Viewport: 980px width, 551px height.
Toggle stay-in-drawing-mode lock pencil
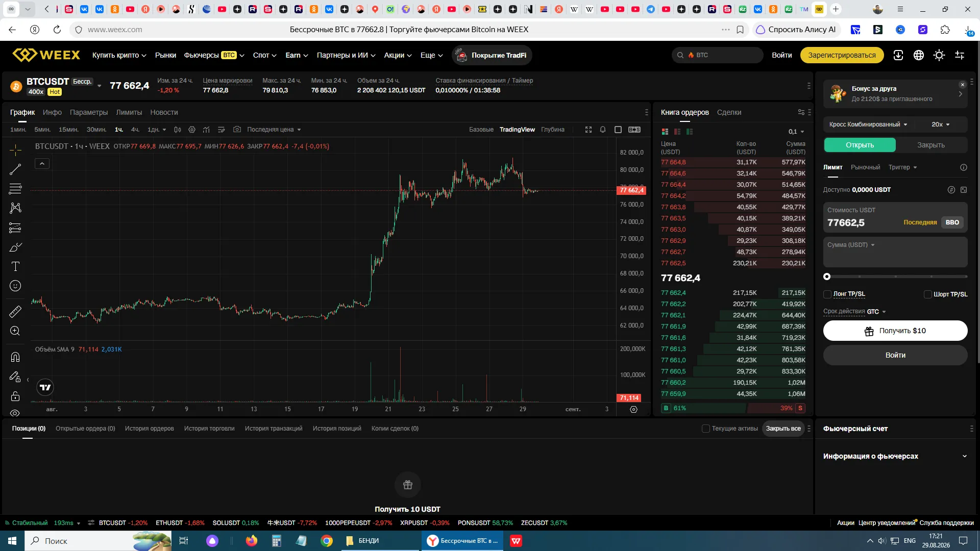pos(15,377)
